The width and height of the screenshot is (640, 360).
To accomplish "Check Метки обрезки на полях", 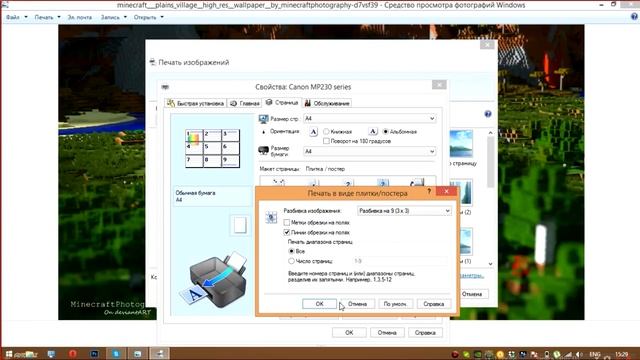I will [287, 222].
